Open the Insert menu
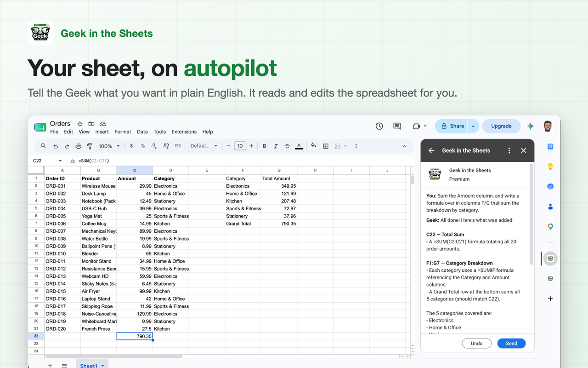588x368 pixels. coord(102,132)
